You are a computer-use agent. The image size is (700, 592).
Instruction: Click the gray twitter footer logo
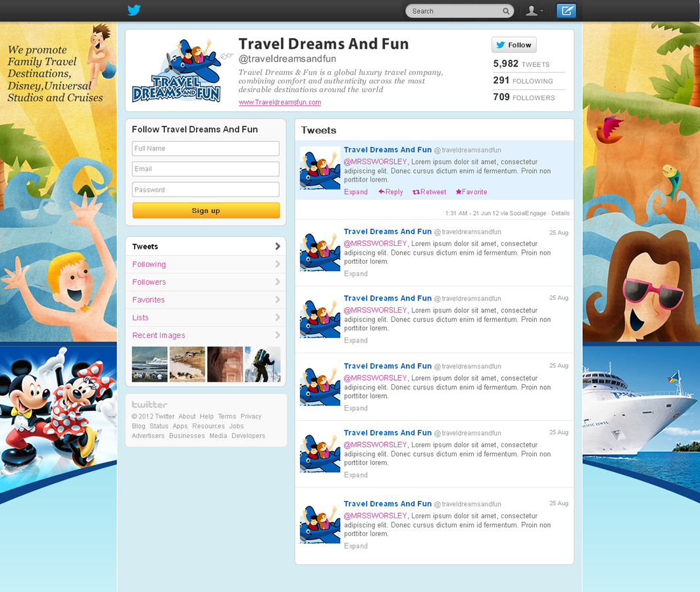(x=149, y=405)
